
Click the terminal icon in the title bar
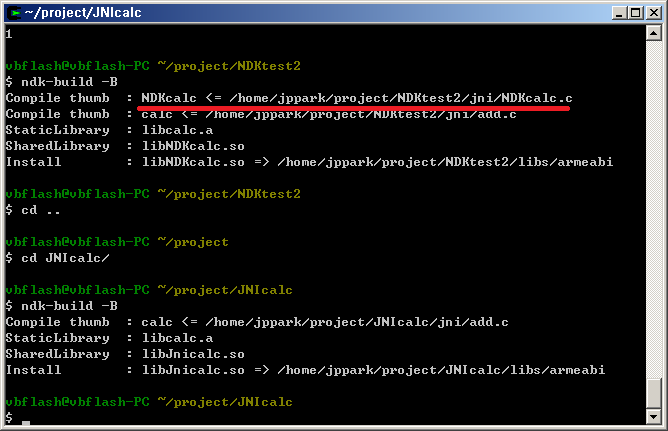click(x=15, y=13)
